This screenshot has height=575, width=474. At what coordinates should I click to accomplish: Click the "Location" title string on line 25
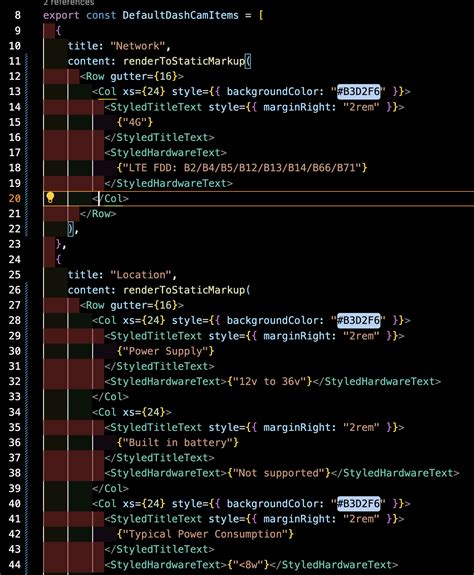pyautogui.click(x=141, y=275)
